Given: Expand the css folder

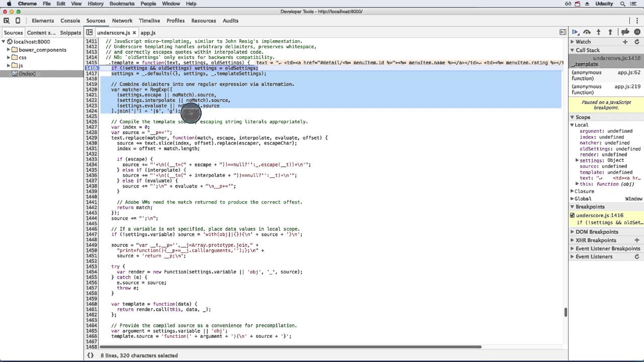Looking at the screenshot, I should [x=9, y=57].
